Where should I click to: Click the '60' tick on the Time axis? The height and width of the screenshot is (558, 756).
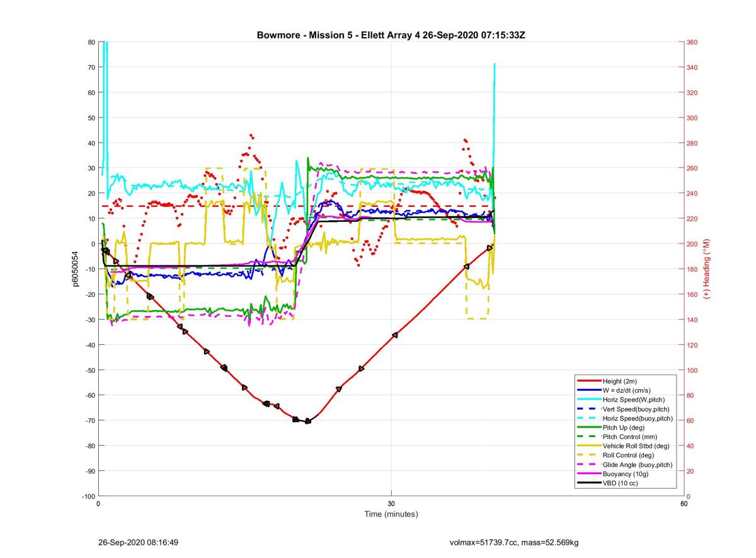[684, 504]
